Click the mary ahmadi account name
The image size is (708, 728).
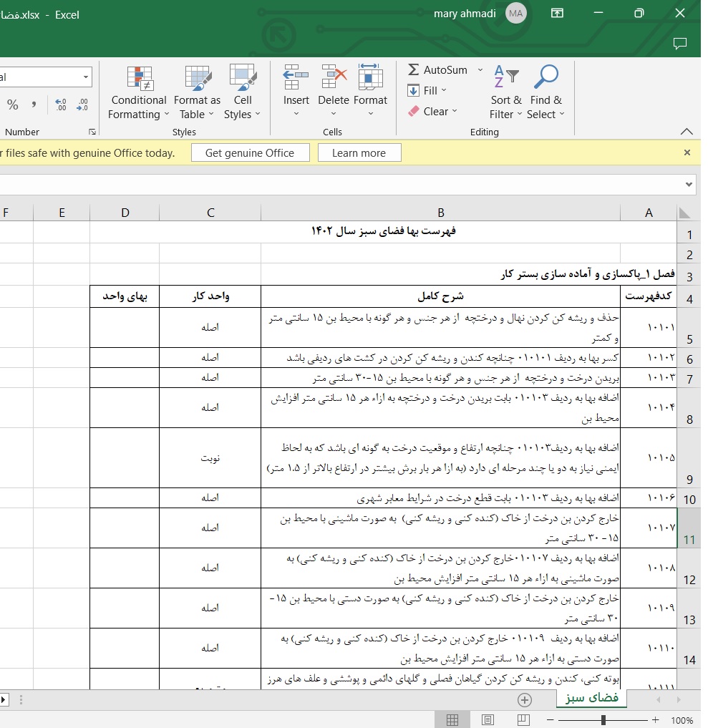coord(465,14)
